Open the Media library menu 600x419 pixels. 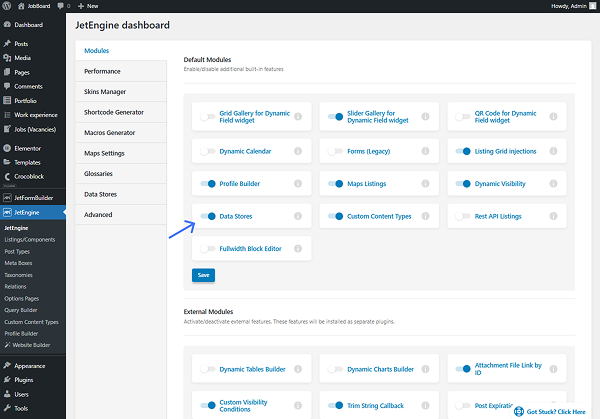(33, 58)
